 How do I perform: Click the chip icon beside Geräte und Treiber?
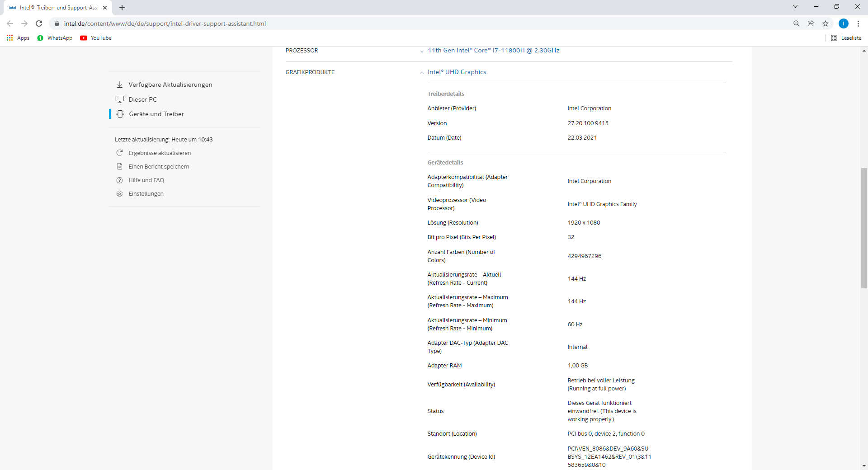(x=120, y=114)
